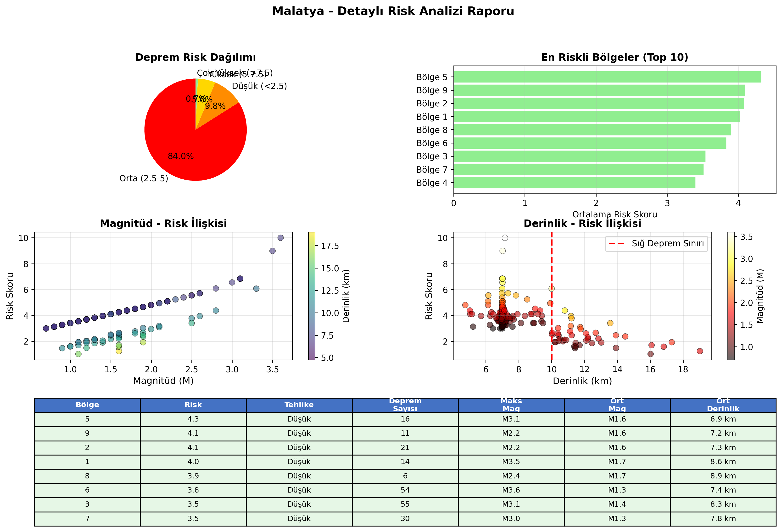The image size is (782, 532).
Task: Click the earthquake count '21' cell
Action: pos(405,448)
